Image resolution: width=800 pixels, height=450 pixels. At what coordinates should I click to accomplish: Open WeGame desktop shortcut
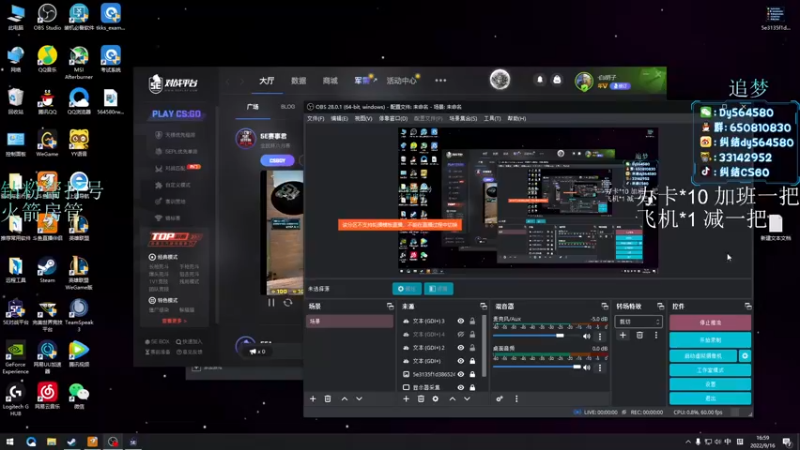pos(47,143)
